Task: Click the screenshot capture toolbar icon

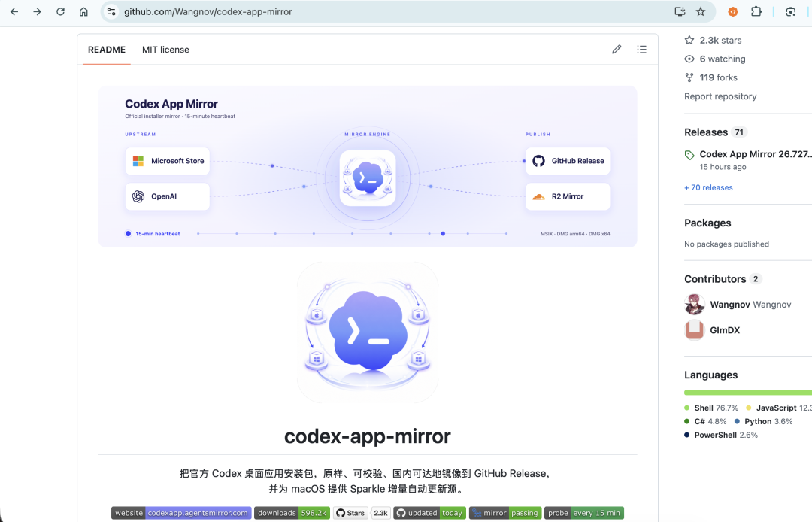Action: (x=790, y=11)
